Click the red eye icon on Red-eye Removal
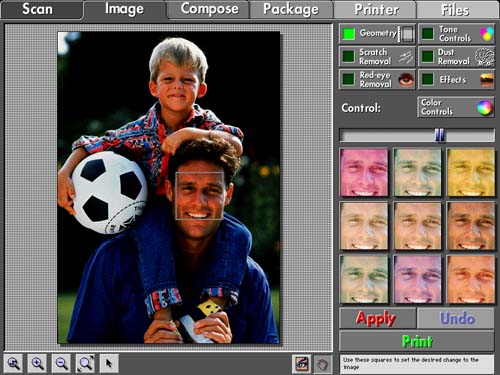Image resolution: width=500 pixels, height=375 pixels. tap(406, 80)
